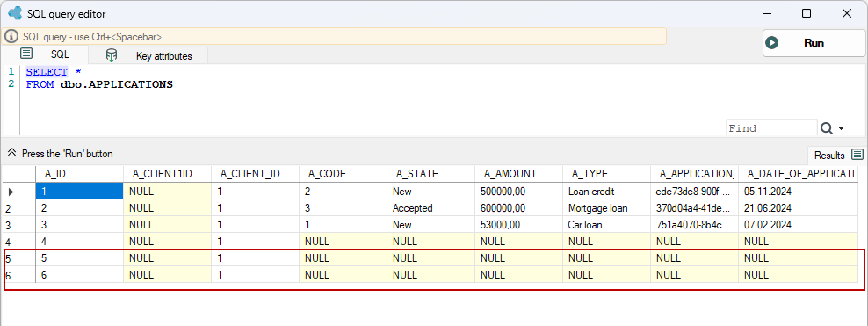This screenshot has height=326, width=868.
Task: Click the 'Mortgage loan' cell
Action: point(607,208)
